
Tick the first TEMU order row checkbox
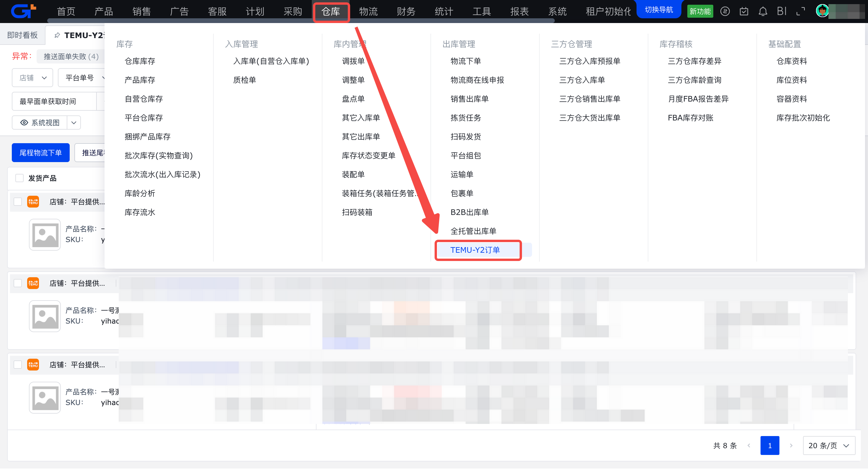click(18, 202)
